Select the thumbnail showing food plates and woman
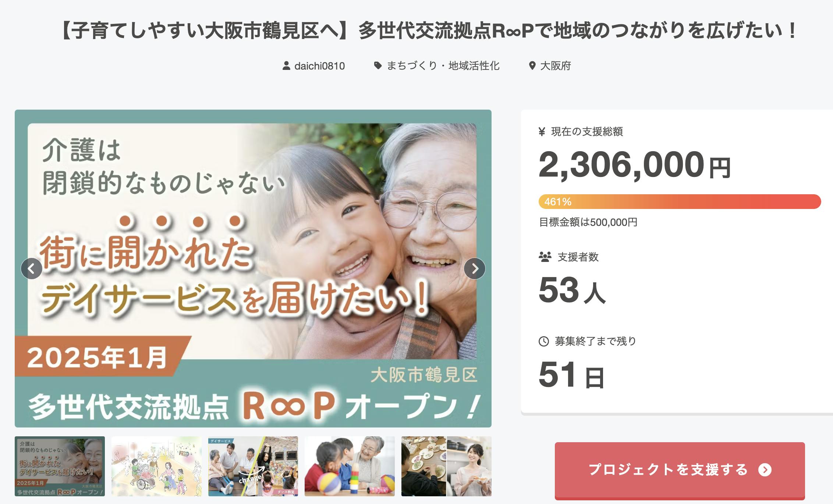Image resolution: width=833 pixels, height=504 pixels. click(446, 466)
